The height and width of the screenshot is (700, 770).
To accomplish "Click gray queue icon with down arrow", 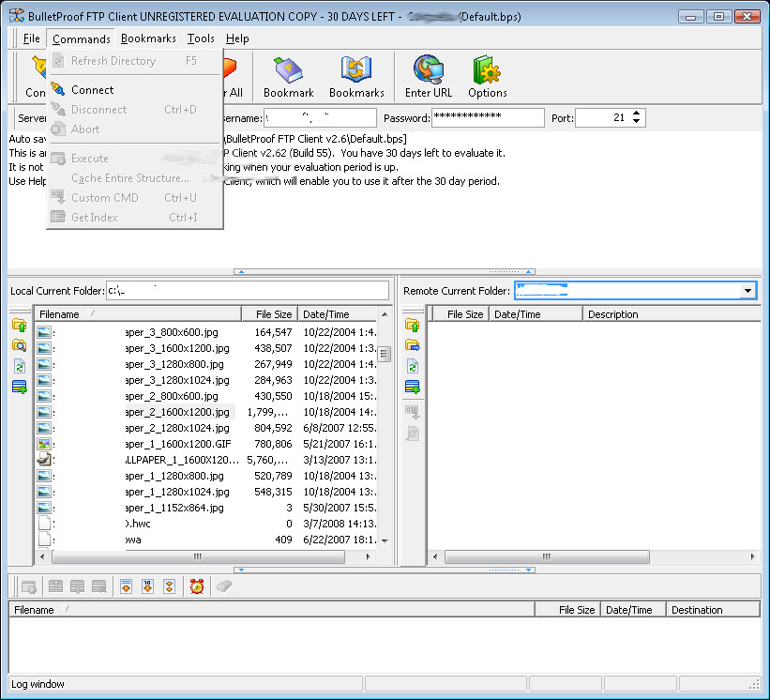I will (x=77, y=586).
